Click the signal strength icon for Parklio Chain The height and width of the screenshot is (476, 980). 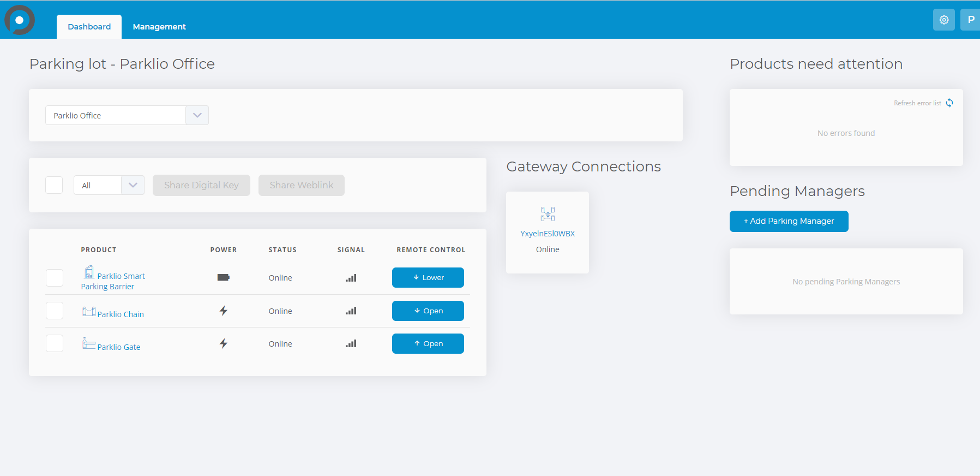[x=351, y=311]
